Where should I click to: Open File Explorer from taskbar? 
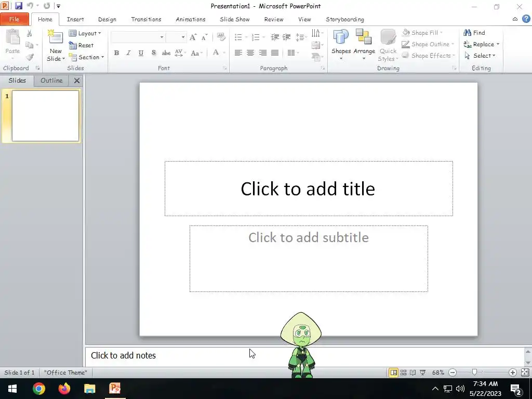tap(89, 389)
